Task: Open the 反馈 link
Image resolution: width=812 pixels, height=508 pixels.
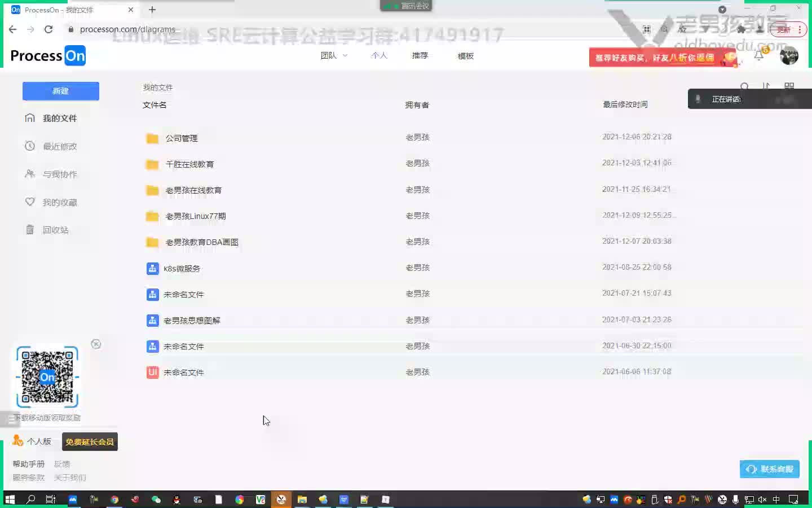Action: coord(62,464)
